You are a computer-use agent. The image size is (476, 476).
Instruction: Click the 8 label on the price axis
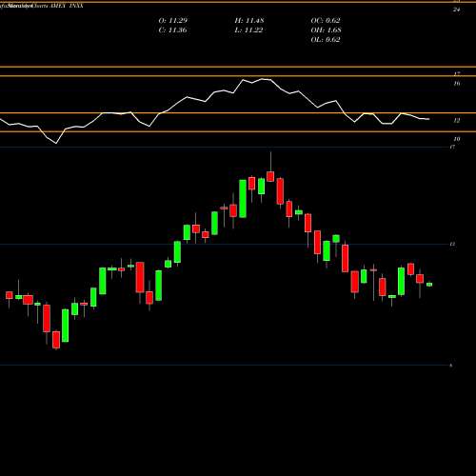[451, 366]
